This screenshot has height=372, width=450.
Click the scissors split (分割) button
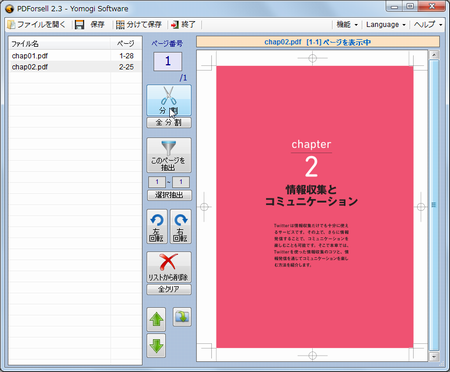click(169, 100)
